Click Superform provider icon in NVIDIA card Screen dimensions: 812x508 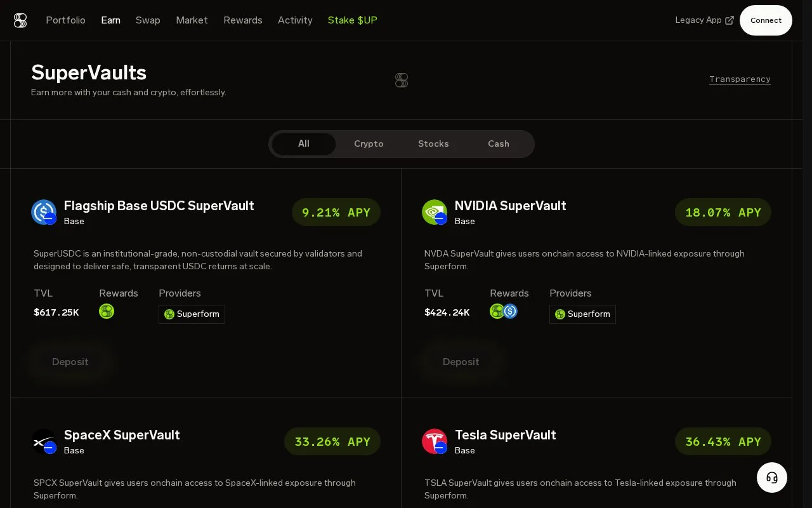pyautogui.click(x=560, y=314)
